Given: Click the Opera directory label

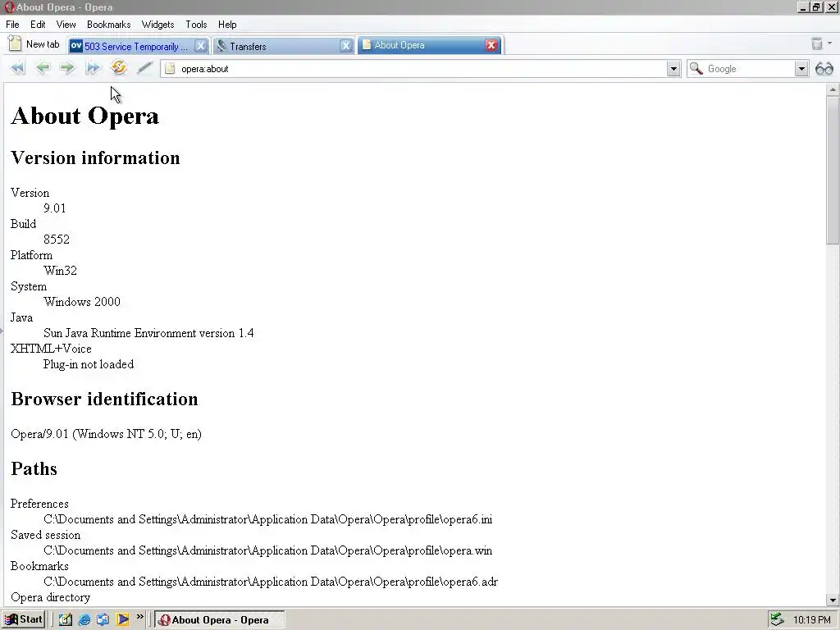Looking at the screenshot, I should (50, 597).
